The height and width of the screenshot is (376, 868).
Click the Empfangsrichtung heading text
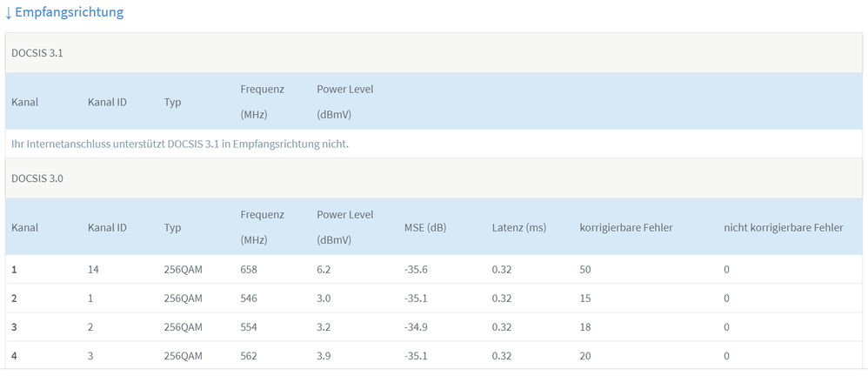tap(70, 12)
